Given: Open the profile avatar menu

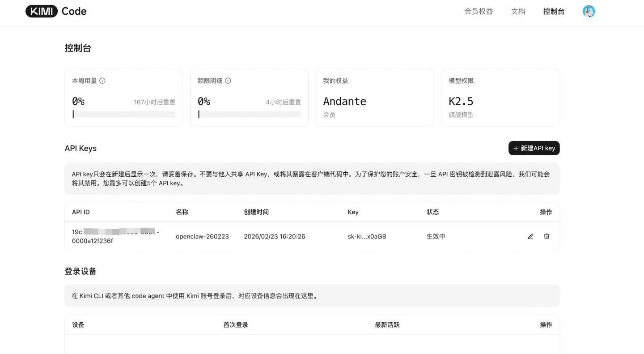Looking at the screenshot, I should point(589,11).
